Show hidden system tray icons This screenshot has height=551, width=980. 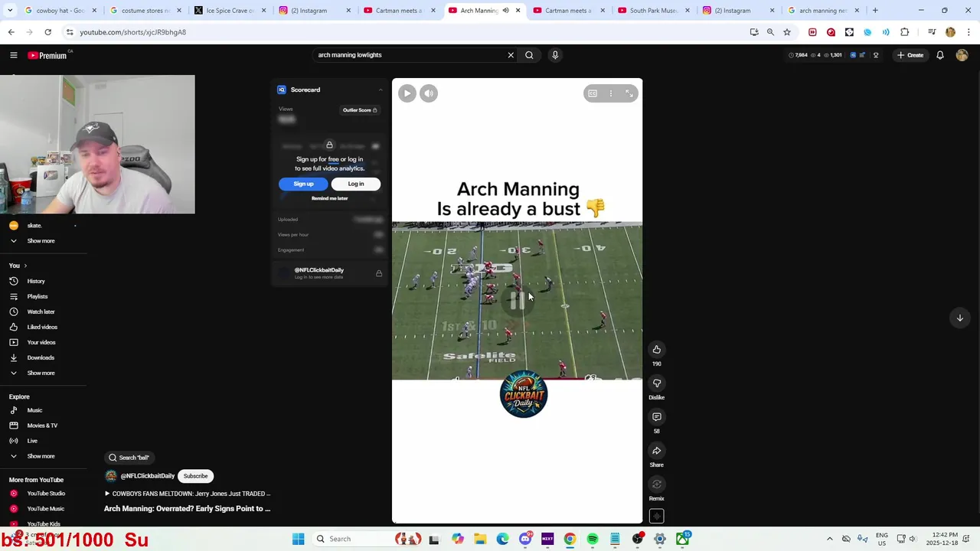(x=829, y=539)
